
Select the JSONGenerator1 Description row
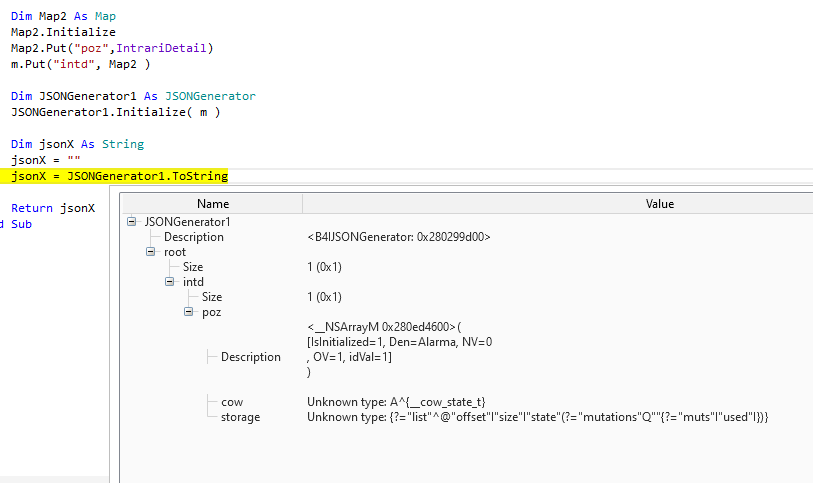pyautogui.click(x=194, y=237)
